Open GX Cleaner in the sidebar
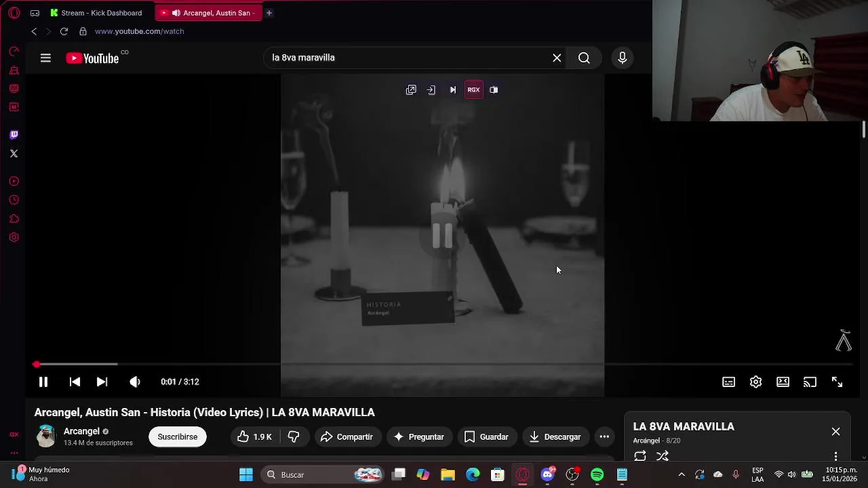Image resolution: width=868 pixels, height=488 pixels. click(x=14, y=70)
